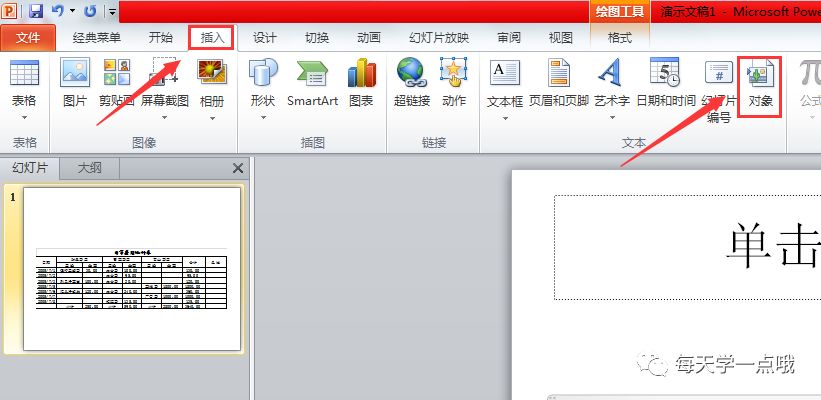Open the 动画 animations tab
821x400 pixels.
pyautogui.click(x=369, y=38)
